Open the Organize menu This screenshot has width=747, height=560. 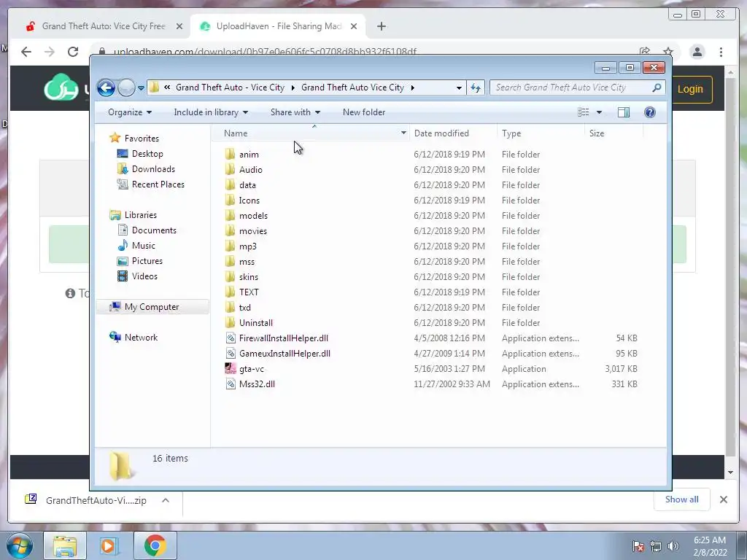(x=130, y=112)
